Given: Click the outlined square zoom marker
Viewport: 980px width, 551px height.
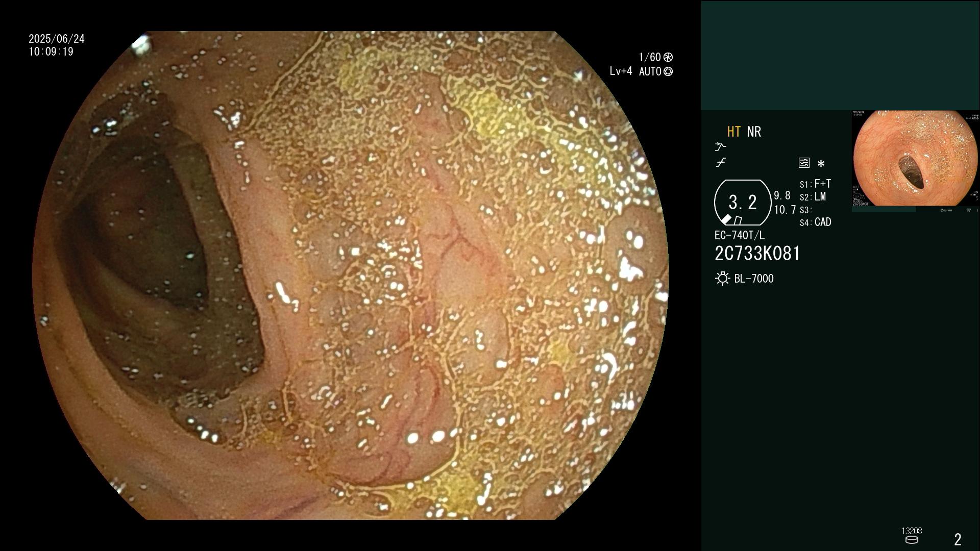Looking at the screenshot, I should point(738,220).
